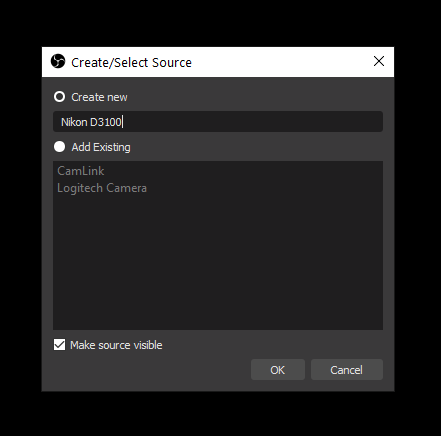
Task: Choose CamLink from the existing sources list
Action: [81, 171]
